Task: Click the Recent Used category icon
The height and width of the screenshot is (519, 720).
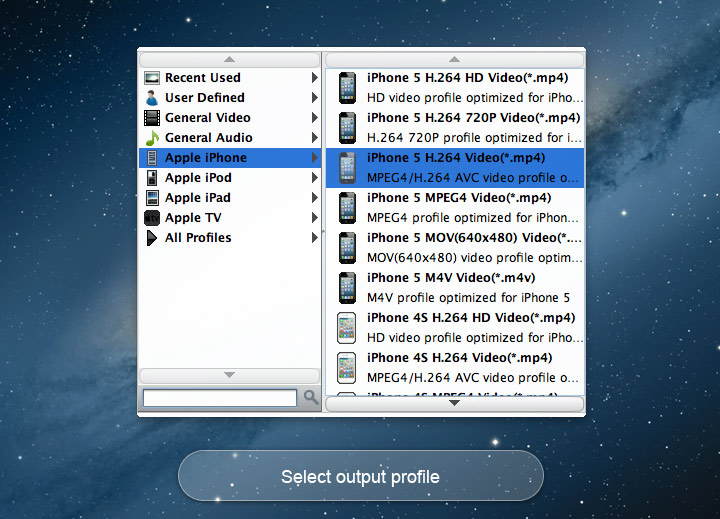Action: [152, 78]
